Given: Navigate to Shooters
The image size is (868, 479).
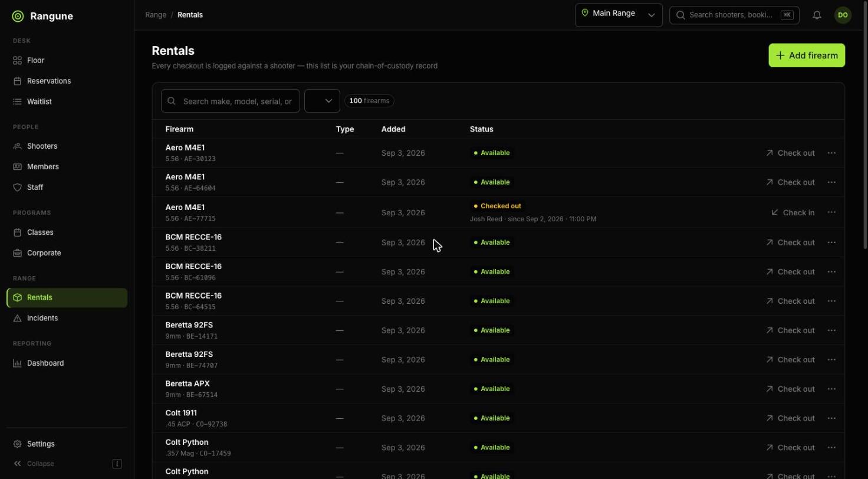Looking at the screenshot, I should click(67, 146).
